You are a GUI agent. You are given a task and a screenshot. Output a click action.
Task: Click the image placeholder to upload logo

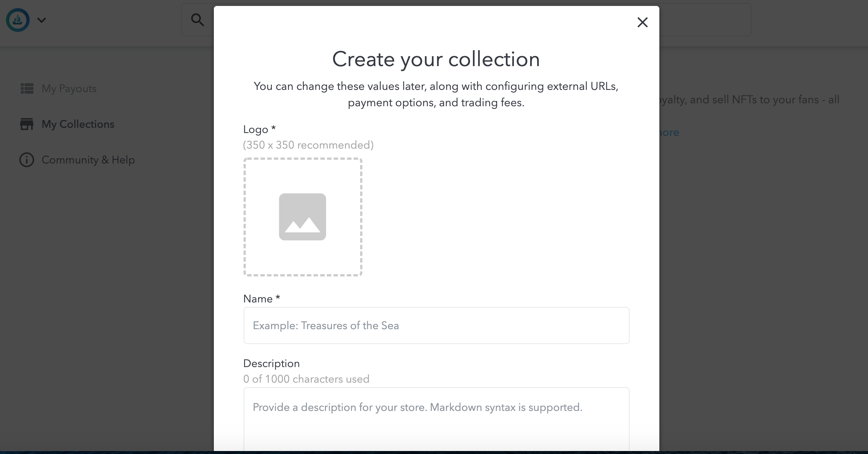point(303,217)
